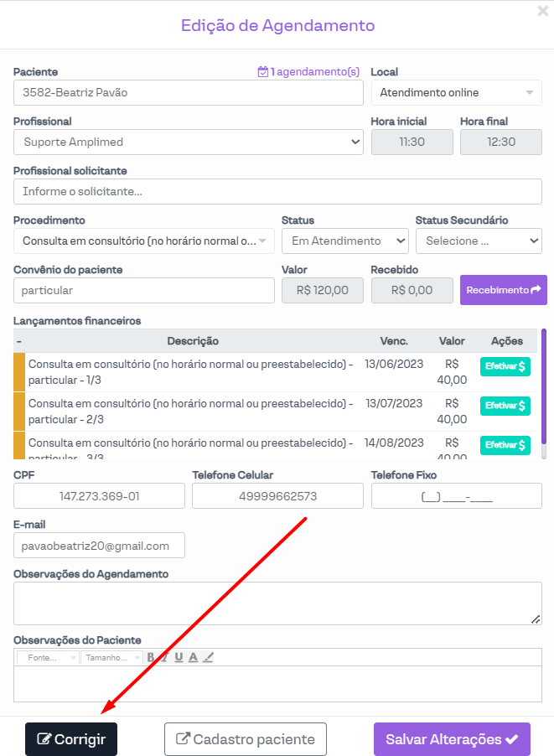Screen dimensions: 554x756
Task: Open the text color picker icon
Action: coord(193,657)
